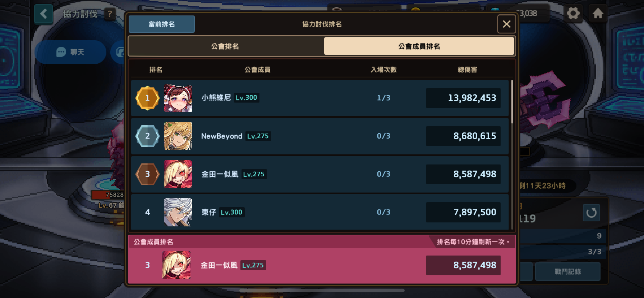
Task: Switch to 公會排名 tab
Action: pyautogui.click(x=226, y=46)
